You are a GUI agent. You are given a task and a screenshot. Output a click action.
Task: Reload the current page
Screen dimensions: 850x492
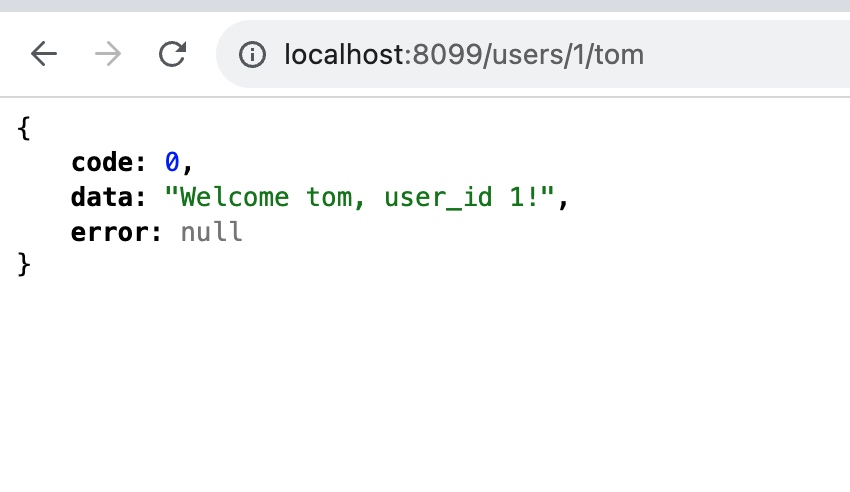(172, 54)
